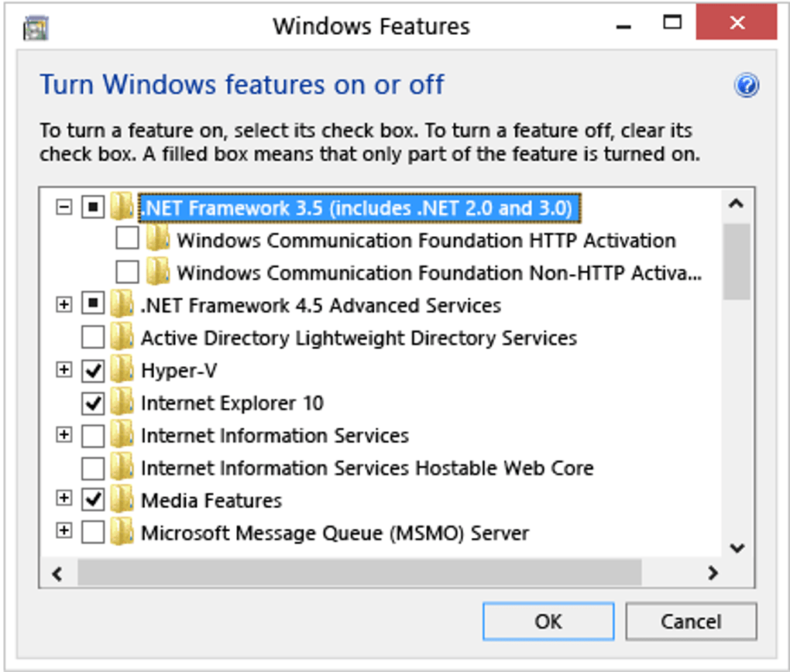Image resolution: width=790 pixels, height=672 pixels.
Task: Click the horizontal scrollbar right arrow
Action: point(713,573)
